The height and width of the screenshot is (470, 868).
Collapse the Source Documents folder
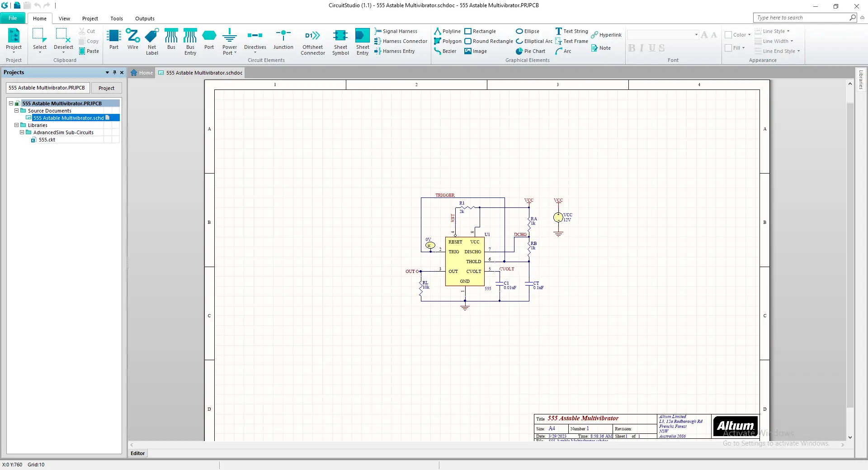(x=16, y=110)
